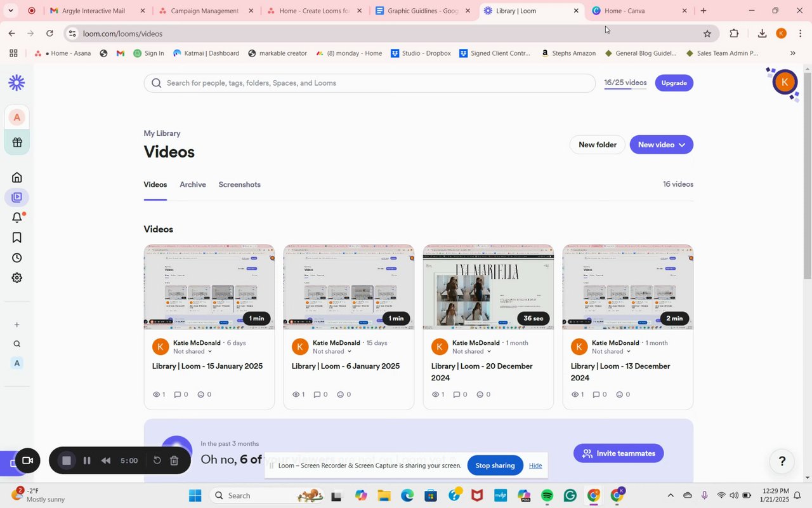Click the Library | Loom - 6 January 2025 title

click(x=346, y=366)
